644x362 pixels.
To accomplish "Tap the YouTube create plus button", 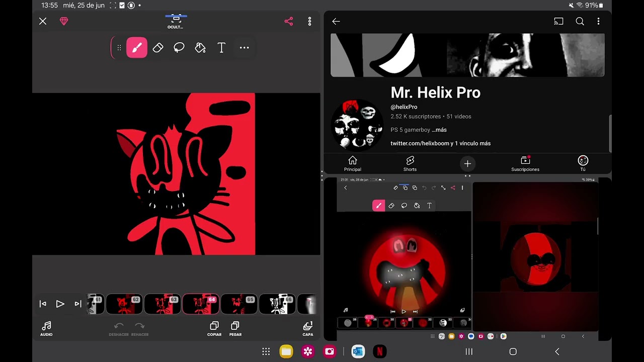I will [x=467, y=163].
